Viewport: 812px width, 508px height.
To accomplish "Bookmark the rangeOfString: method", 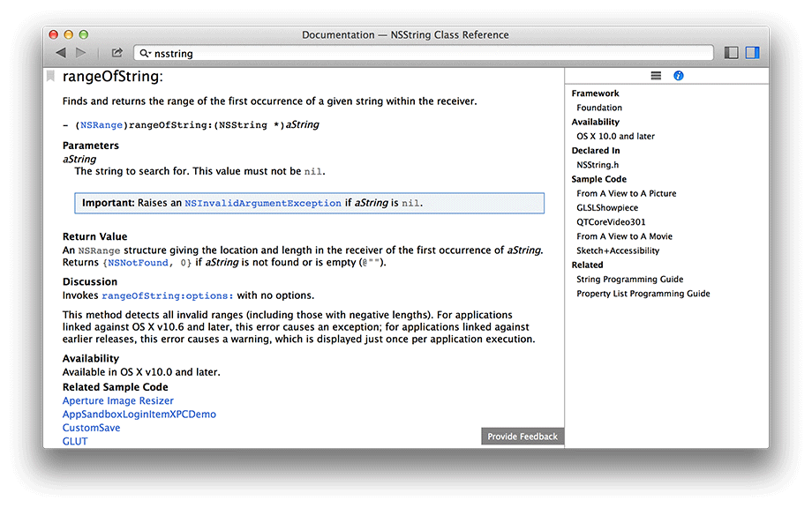I will (x=50, y=76).
